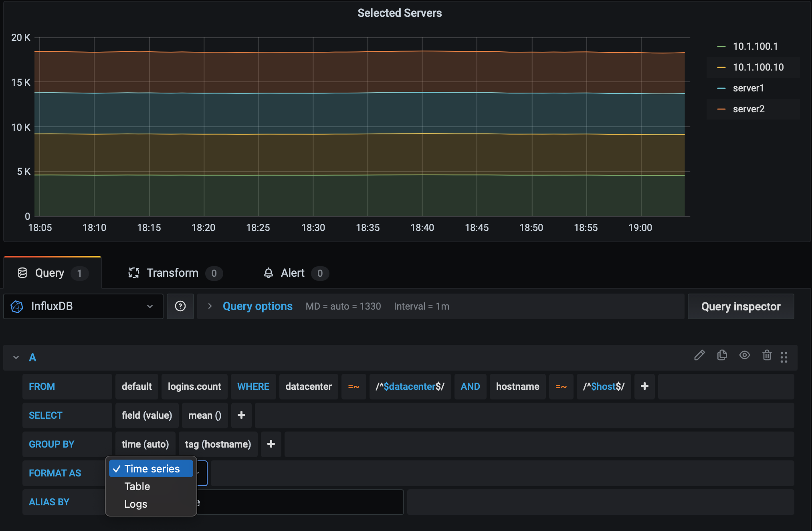Screen dimensions: 812x531
Task: Open the data source help icon
Action: click(x=180, y=306)
